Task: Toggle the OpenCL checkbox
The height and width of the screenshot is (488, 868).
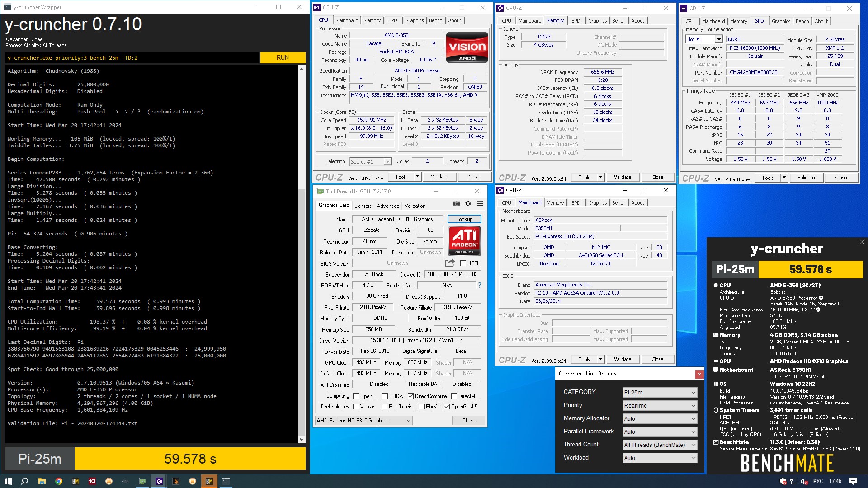Action: tap(356, 396)
